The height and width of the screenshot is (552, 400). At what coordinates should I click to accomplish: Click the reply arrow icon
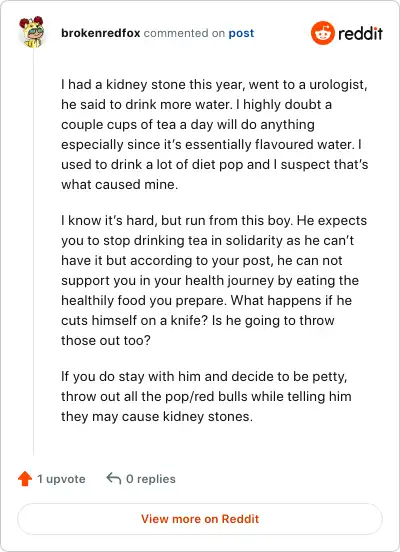coord(114,478)
